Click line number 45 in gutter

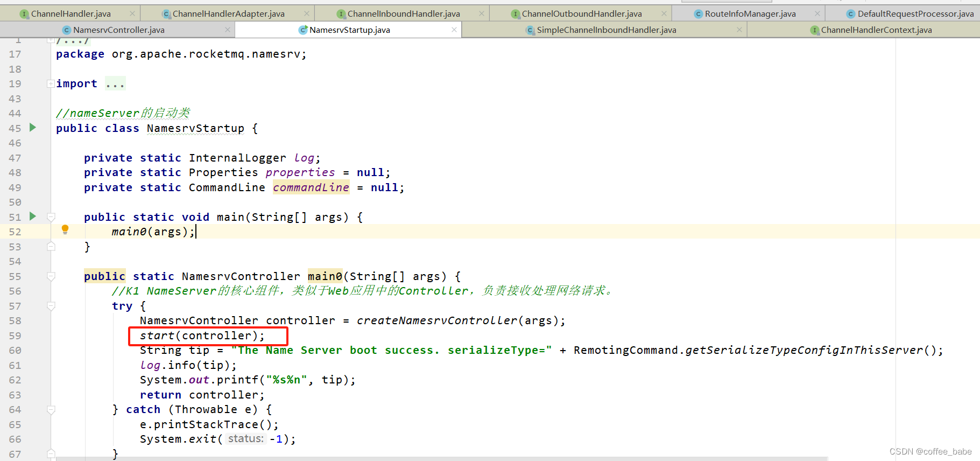pos(15,128)
